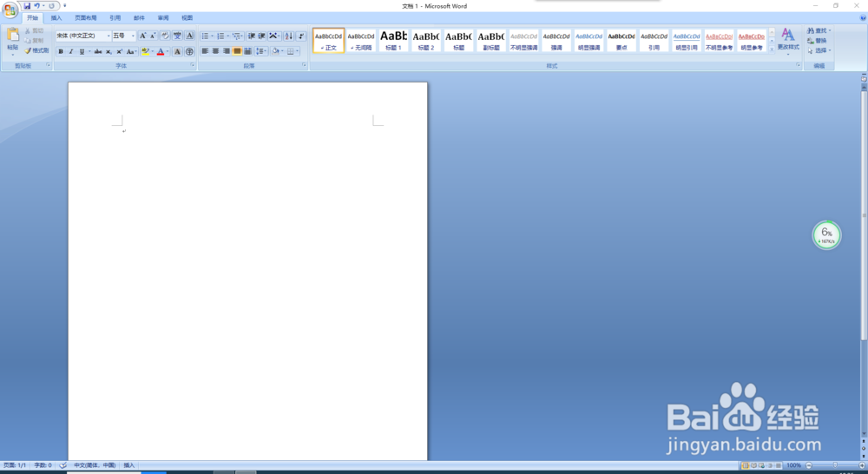Move the zoom slider in status bar
Viewport: 868px width, 474px height.
[x=835, y=465]
